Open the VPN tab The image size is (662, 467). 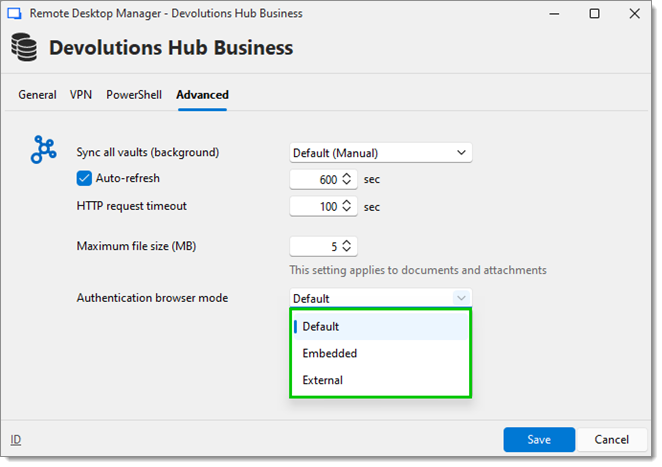click(81, 95)
